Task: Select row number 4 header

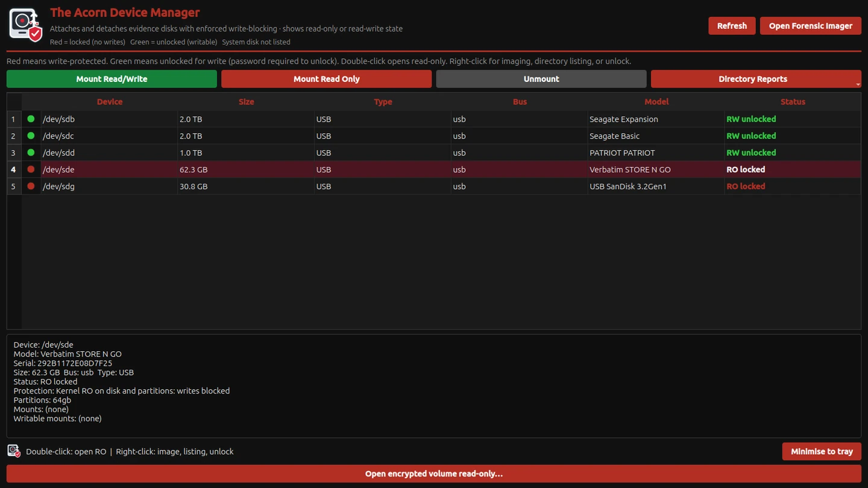Action: pyautogui.click(x=14, y=169)
